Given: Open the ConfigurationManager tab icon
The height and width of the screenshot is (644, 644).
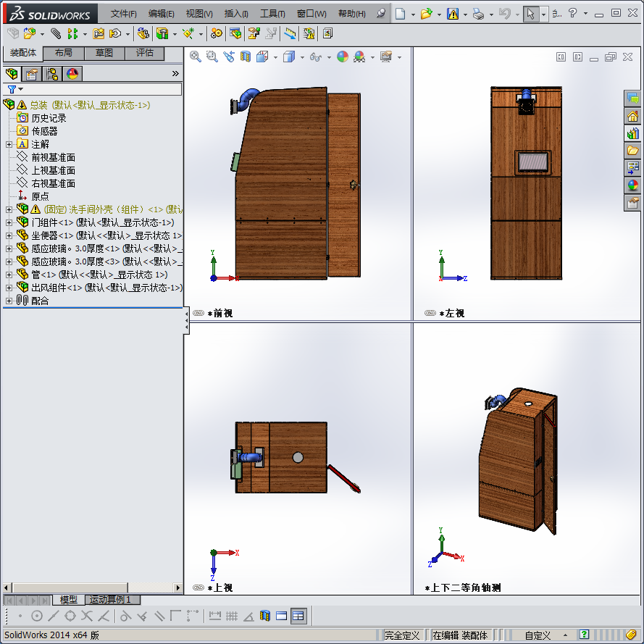Looking at the screenshot, I should 52,74.
